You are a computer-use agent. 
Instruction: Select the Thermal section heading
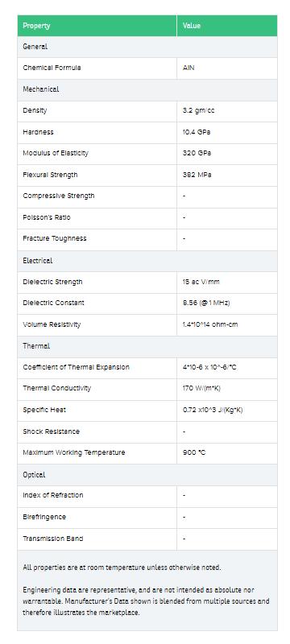point(36,346)
